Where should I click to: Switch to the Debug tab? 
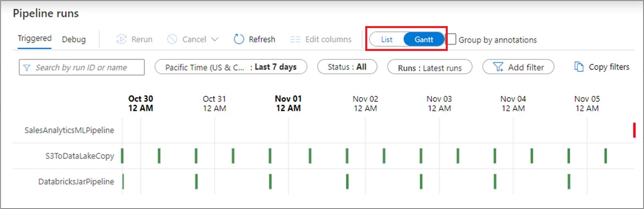pyautogui.click(x=74, y=39)
